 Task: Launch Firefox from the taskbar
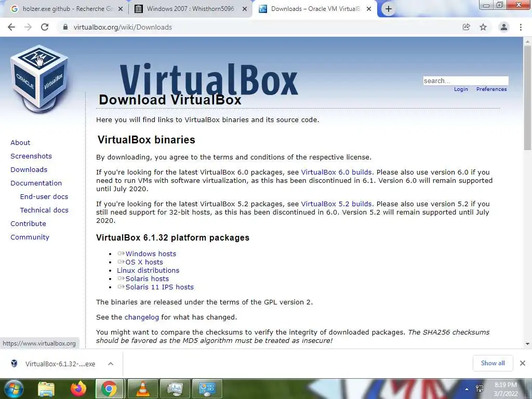tap(78, 389)
